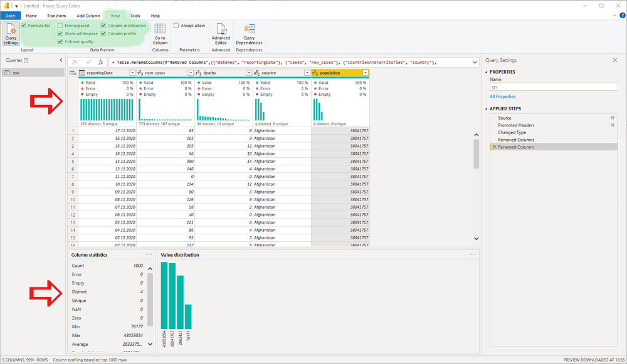Viewport: 627px width, 364px height.
Task: Uncheck the Formula Bar checkbox
Action: pyautogui.click(x=23, y=26)
